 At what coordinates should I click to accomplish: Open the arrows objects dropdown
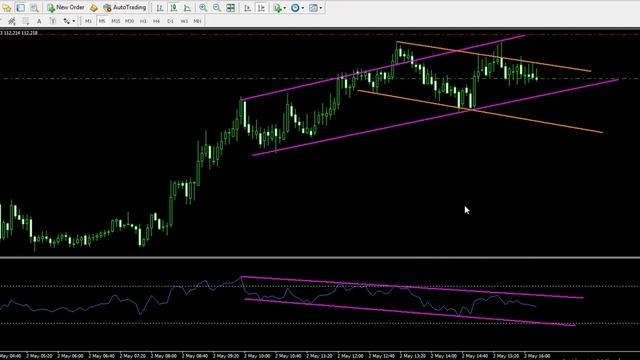pyautogui.click(x=69, y=21)
